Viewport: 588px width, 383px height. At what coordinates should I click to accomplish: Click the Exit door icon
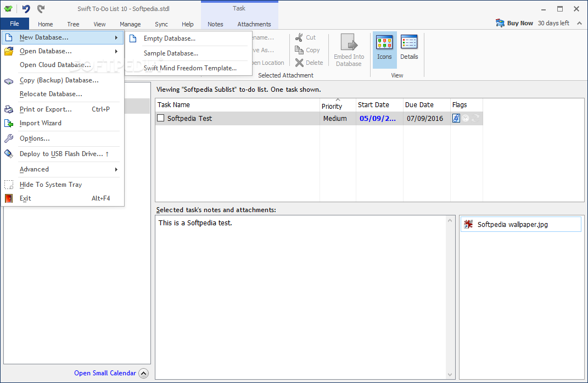point(9,198)
